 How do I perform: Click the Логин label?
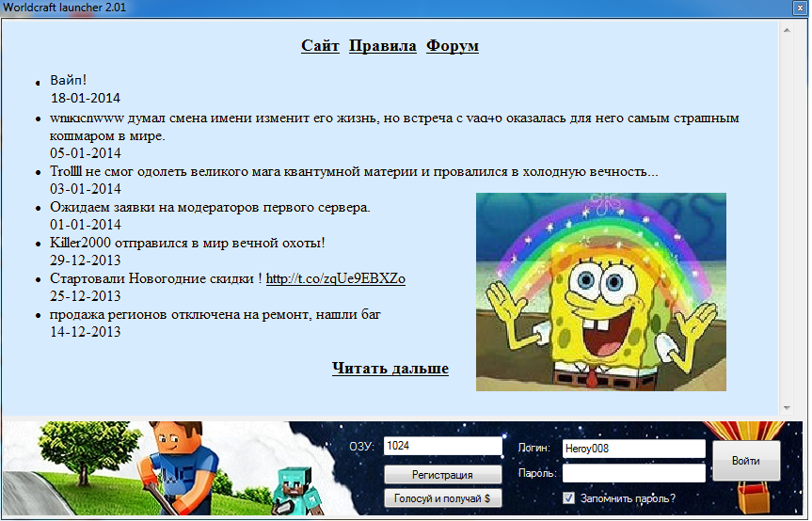coord(533,448)
